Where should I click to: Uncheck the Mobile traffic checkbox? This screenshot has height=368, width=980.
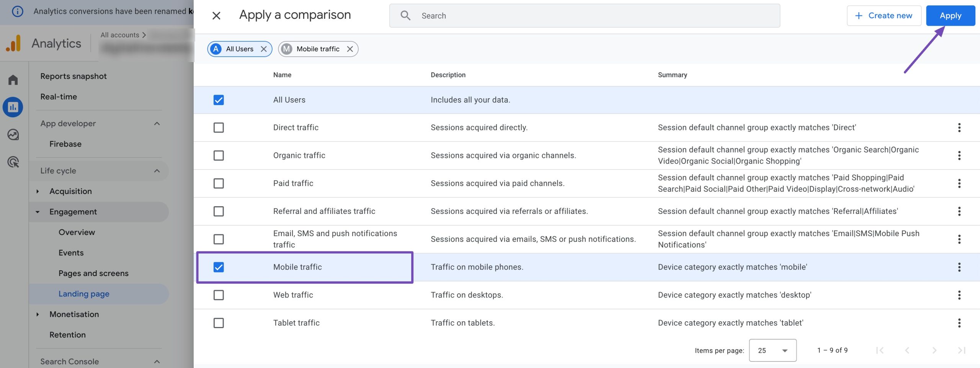[x=219, y=267]
